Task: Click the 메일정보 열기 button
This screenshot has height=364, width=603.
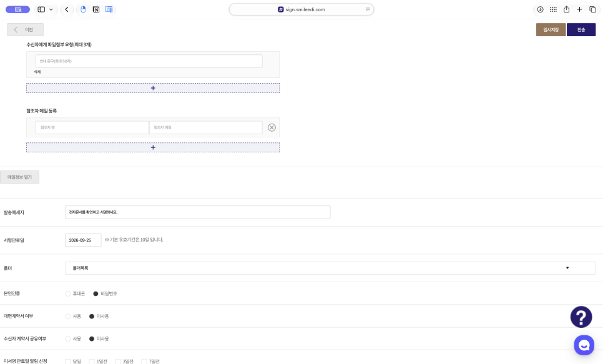Action: click(19, 177)
